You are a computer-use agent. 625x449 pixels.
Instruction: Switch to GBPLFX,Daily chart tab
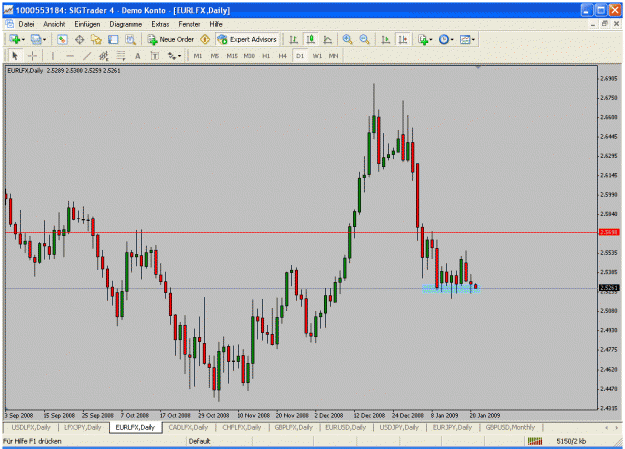(293, 427)
